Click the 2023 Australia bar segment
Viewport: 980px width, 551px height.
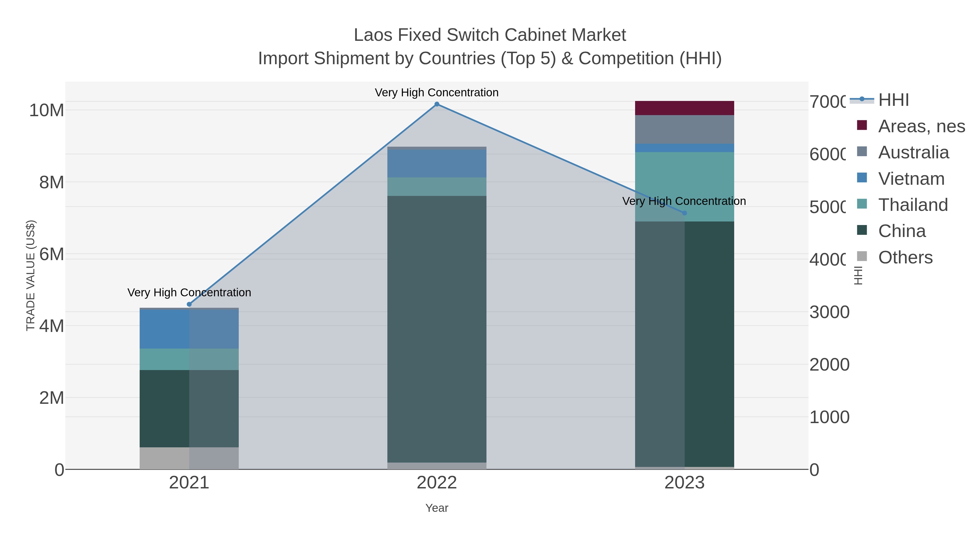[x=684, y=130]
